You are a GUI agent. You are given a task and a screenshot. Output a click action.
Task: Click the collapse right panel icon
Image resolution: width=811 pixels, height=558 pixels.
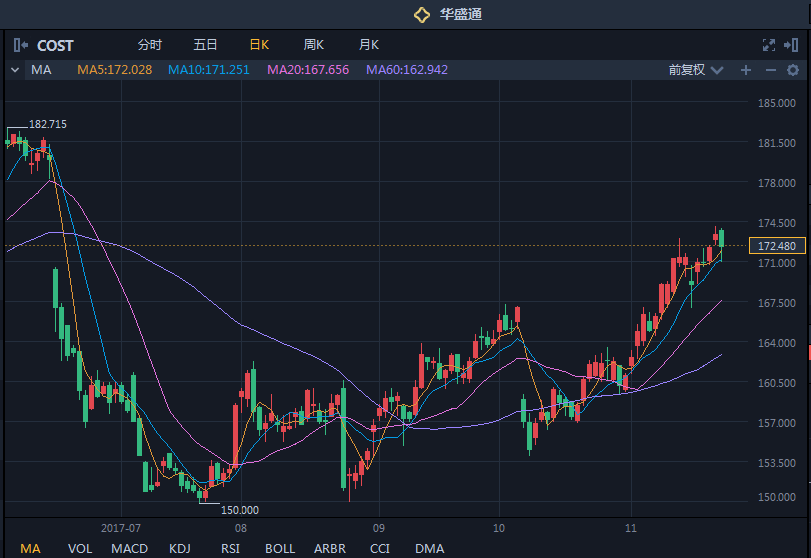click(793, 45)
